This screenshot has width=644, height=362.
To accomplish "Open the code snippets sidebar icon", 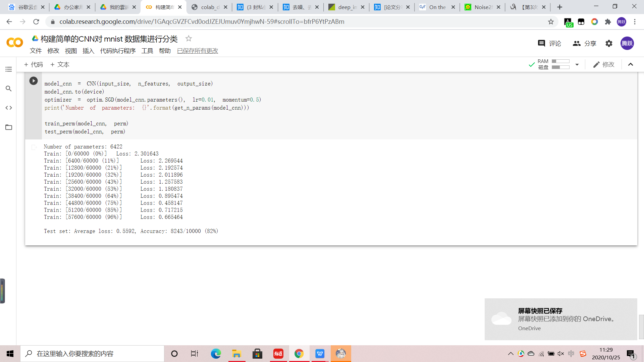I will tap(9, 108).
